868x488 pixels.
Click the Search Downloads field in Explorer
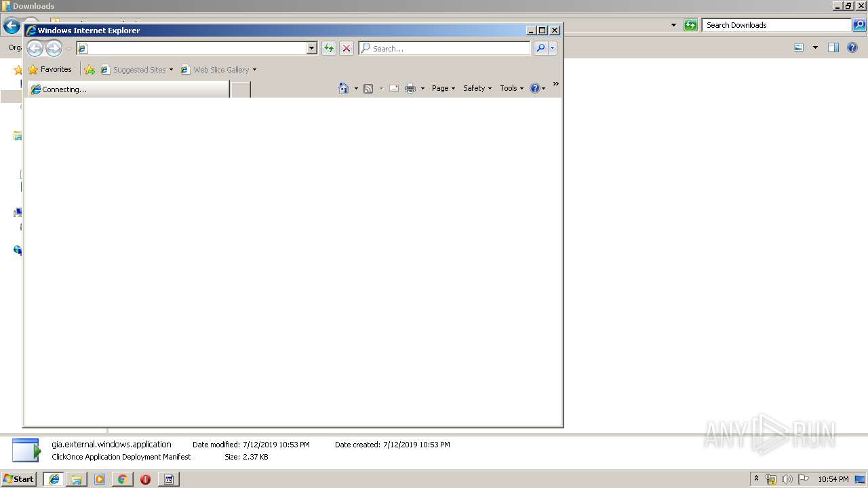[776, 25]
